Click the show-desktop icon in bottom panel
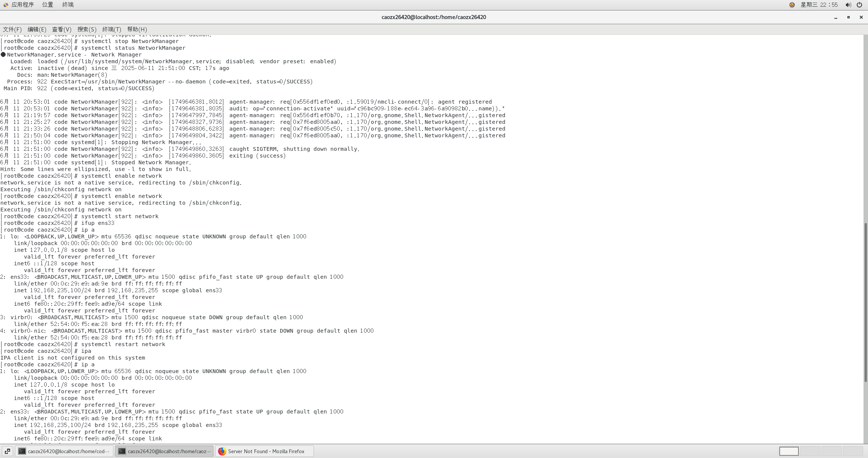Viewport: 868px width, 458px height. (7, 451)
